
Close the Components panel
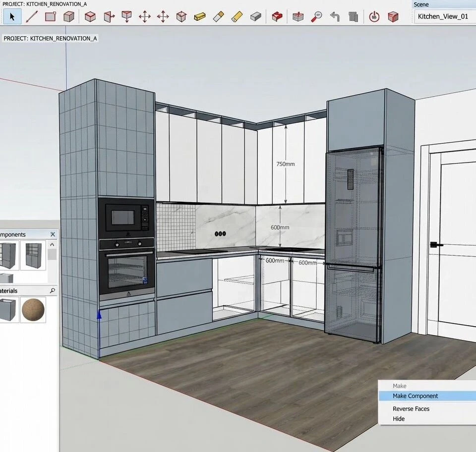point(53,234)
